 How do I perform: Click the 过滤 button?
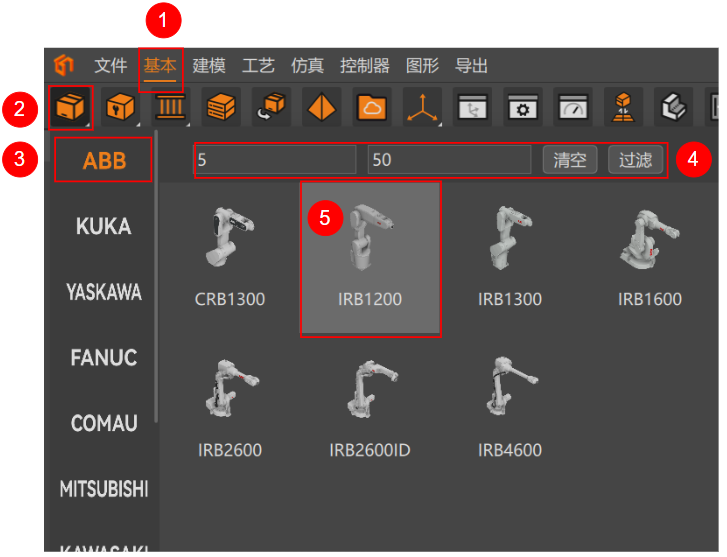point(635,160)
